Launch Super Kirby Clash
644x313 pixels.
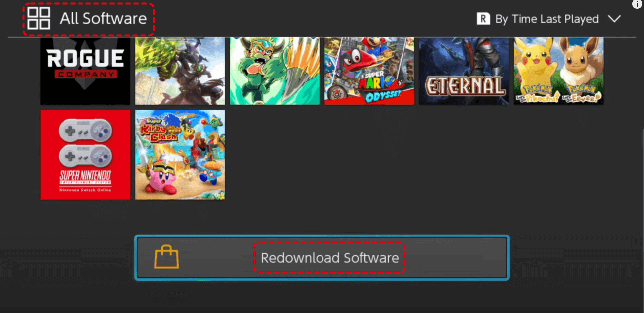pyautogui.click(x=180, y=155)
